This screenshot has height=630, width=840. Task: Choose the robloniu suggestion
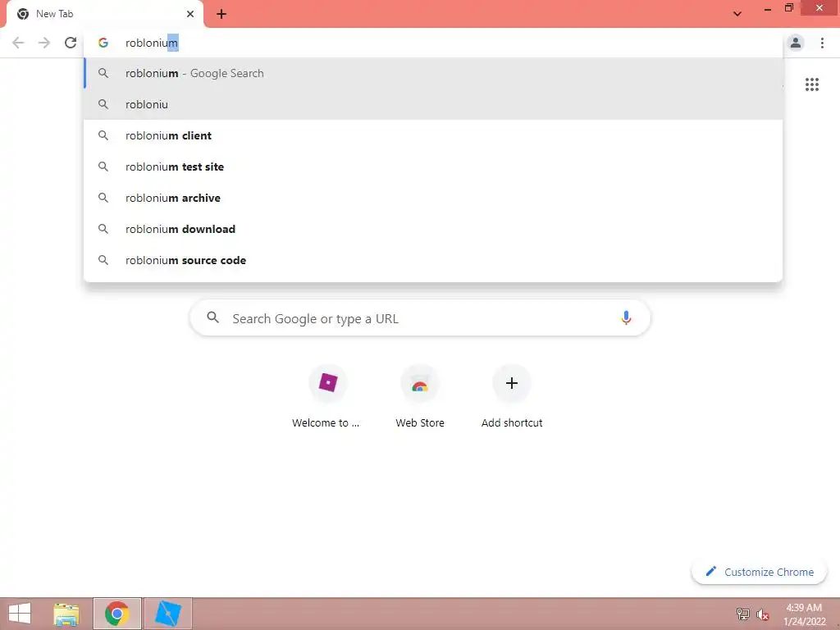point(433,104)
